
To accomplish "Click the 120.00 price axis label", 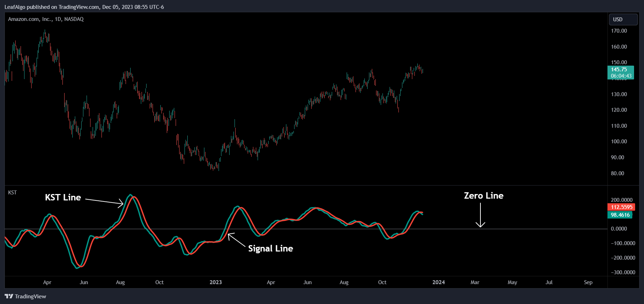I will (619, 110).
